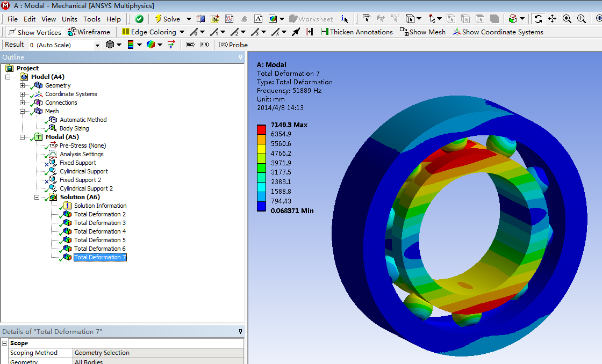The width and height of the screenshot is (602, 364).
Task: Select Total Deformation 4 in the outline
Action: pos(100,231)
